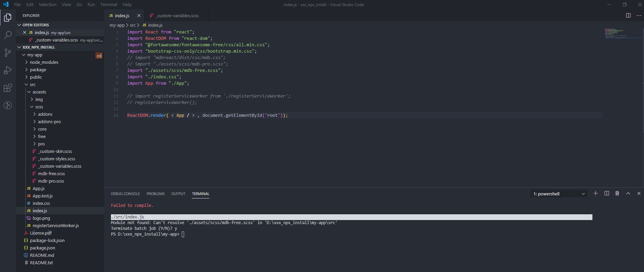644x272 pixels.
Task: Switch to the Output panel tab
Action: pos(178,194)
